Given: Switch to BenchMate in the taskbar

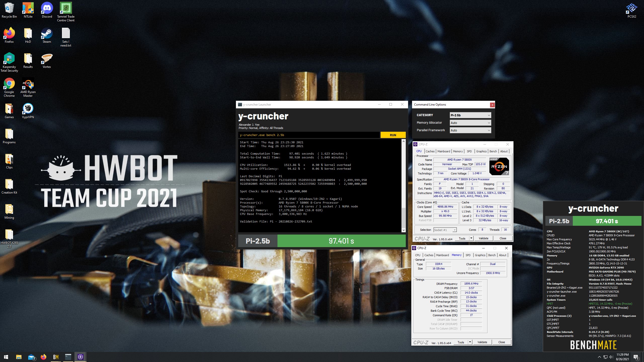Looking at the screenshot, I should 56,357.
